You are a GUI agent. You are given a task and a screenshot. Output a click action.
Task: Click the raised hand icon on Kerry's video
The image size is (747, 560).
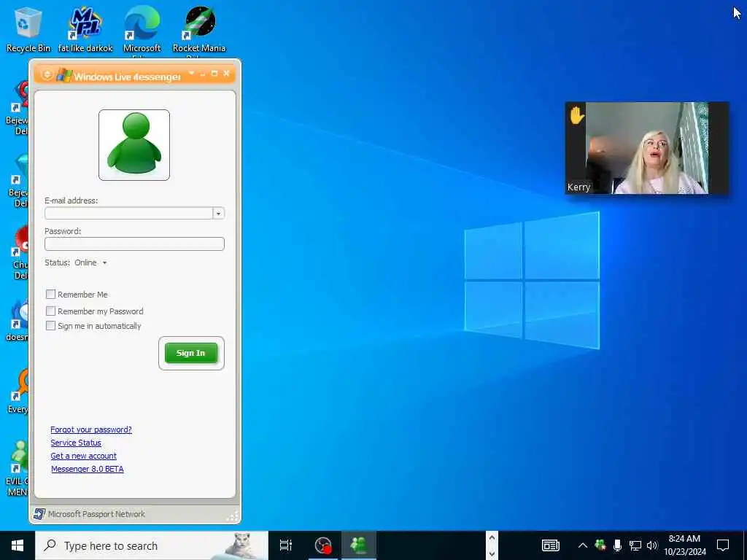576,116
